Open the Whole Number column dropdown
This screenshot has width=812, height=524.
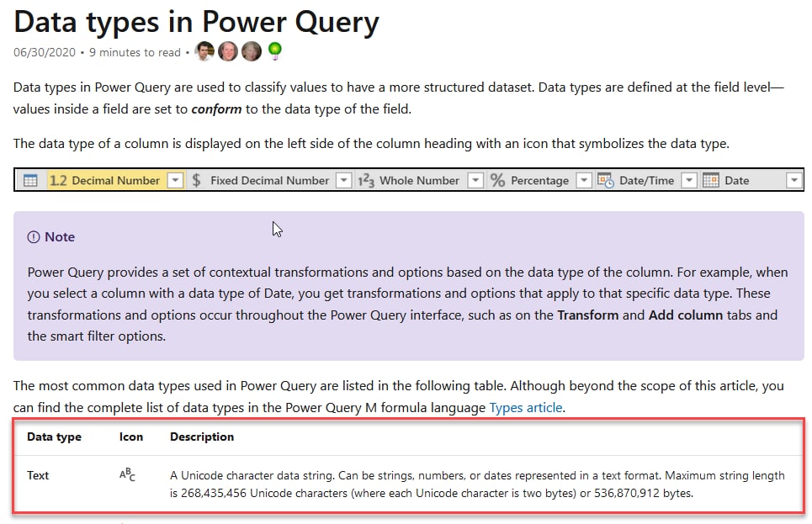coord(475,180)
